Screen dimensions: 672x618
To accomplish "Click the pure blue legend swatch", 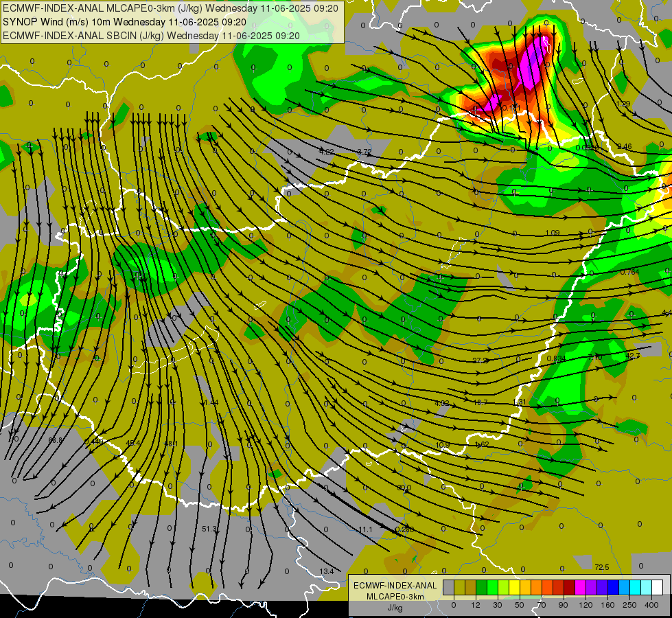I will (x=613, y=587).
